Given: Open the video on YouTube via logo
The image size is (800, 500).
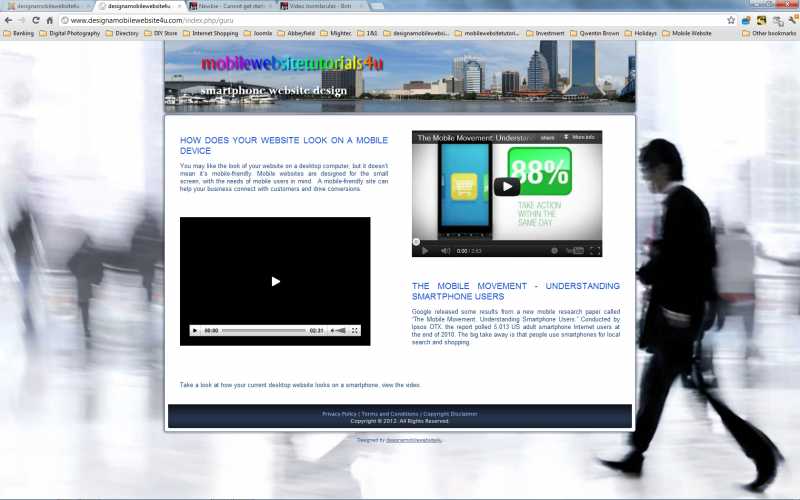Looking at the screenshot, I should pos(574,251).
